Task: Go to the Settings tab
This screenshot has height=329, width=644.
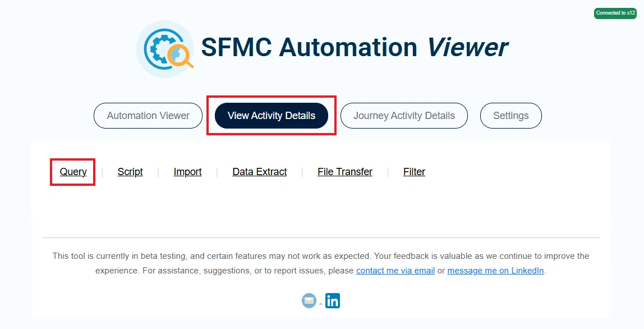Action: tap(511, 116)
